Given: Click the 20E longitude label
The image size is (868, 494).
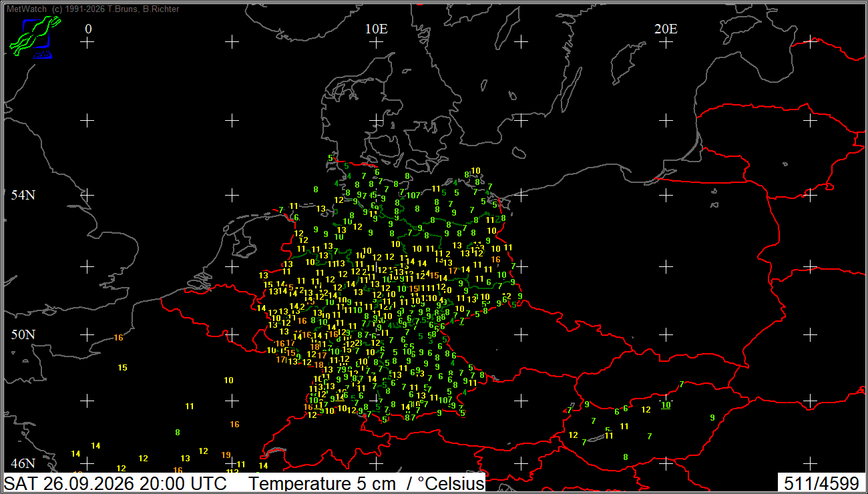Looking at the screenshot, I should click(x=665, y=29).
